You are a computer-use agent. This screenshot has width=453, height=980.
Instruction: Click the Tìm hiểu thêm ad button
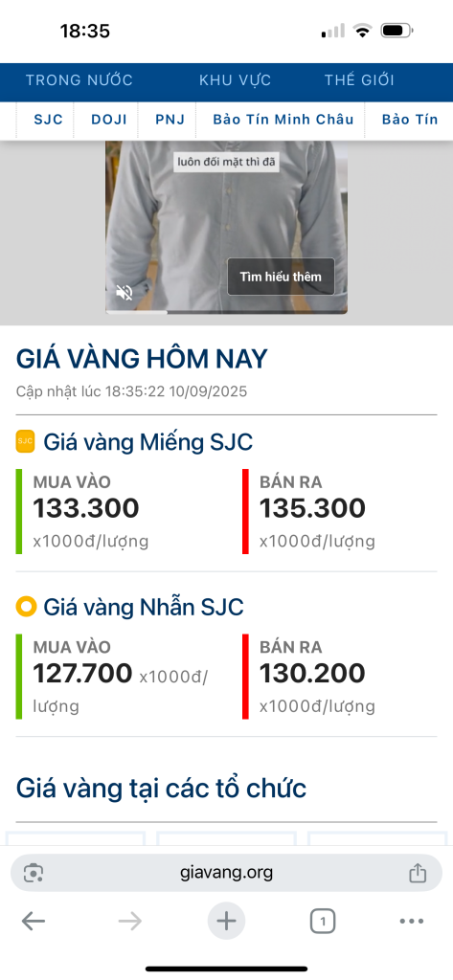[281, 277]
